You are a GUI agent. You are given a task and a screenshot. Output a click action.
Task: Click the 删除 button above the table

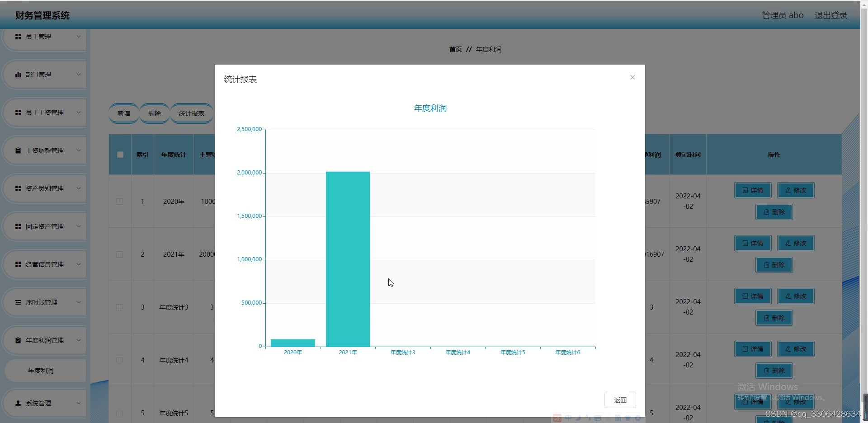pyautogui.click(x=155, y=113)
